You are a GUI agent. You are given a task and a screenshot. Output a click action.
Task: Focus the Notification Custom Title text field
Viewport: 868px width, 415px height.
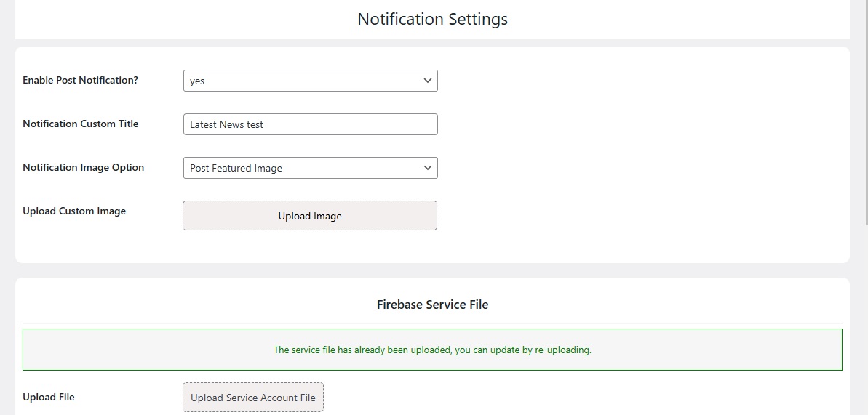pyautogui.click(x=310, y=124)
